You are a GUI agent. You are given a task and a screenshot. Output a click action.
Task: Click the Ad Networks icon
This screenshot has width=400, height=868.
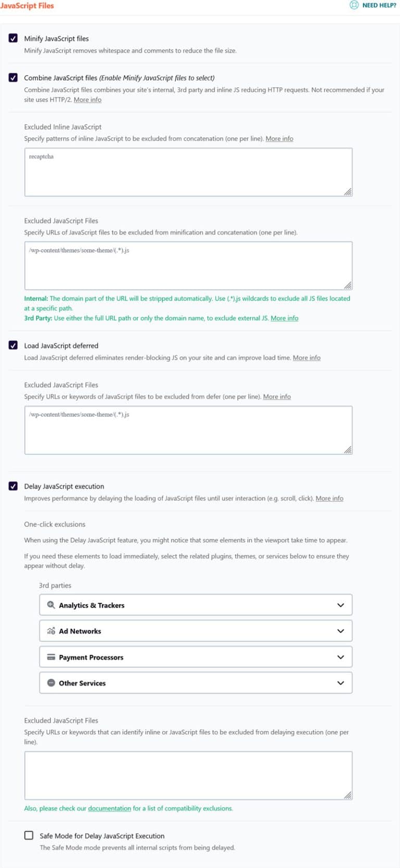(x=51, y=631)
